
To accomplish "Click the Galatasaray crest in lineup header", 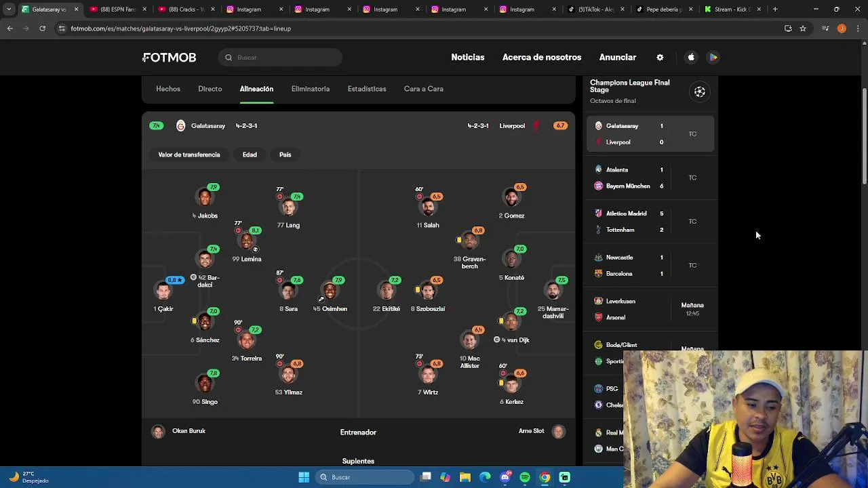I will [x=180, y=126].
